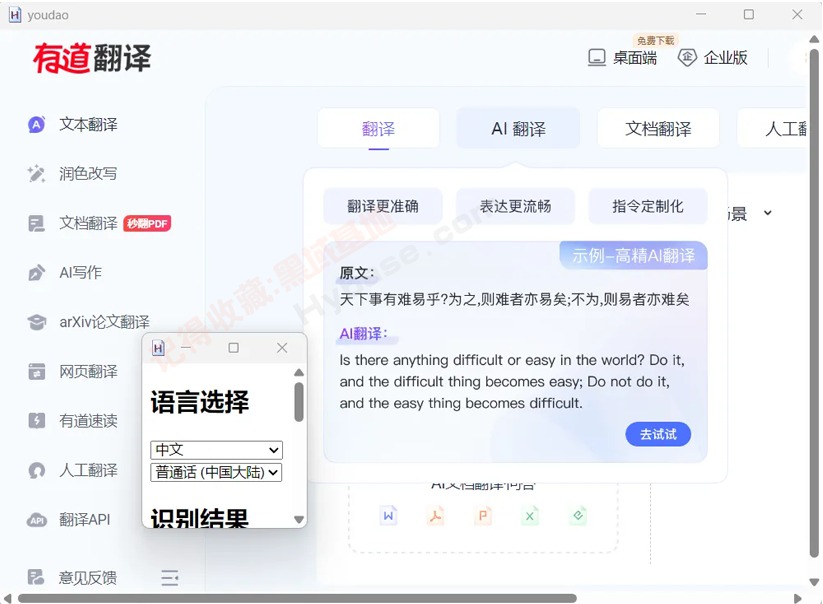Click the PDF file format icon
Screen dimensions: 823x604
tap(435, 516)
